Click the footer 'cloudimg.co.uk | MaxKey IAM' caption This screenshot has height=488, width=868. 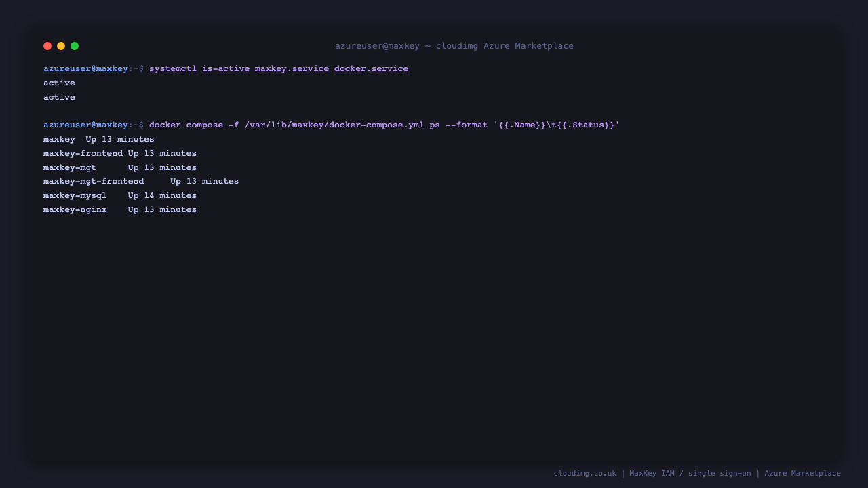point(697,473)
